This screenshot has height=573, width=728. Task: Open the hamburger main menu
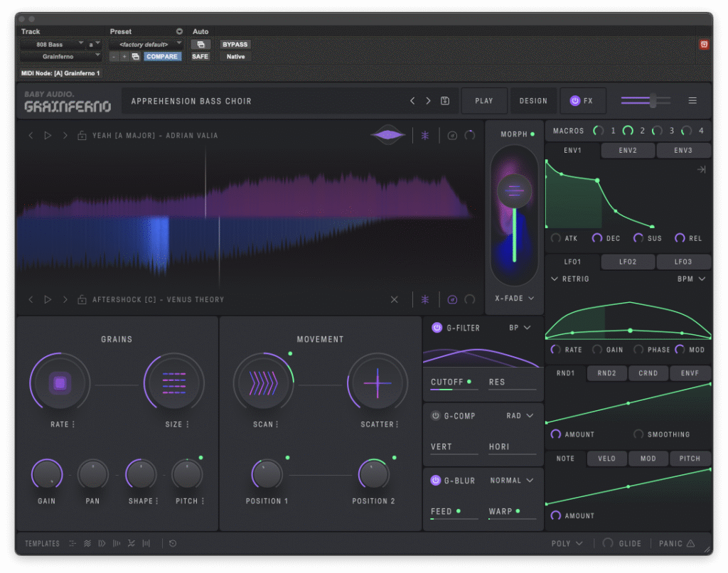pos(692,101)
